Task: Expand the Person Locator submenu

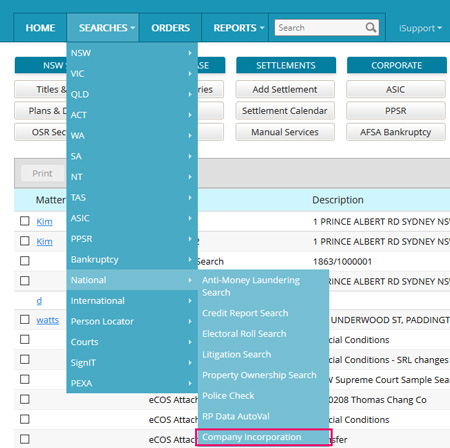Action: [132, 322]
